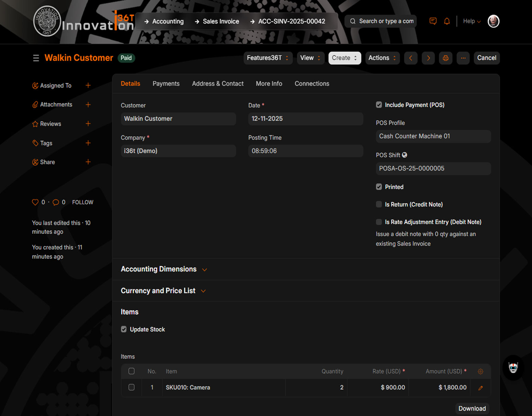Viewport: 532px width, 416px height.
Task: Click the print invoice icon
Action: click(x=445, y=58)
